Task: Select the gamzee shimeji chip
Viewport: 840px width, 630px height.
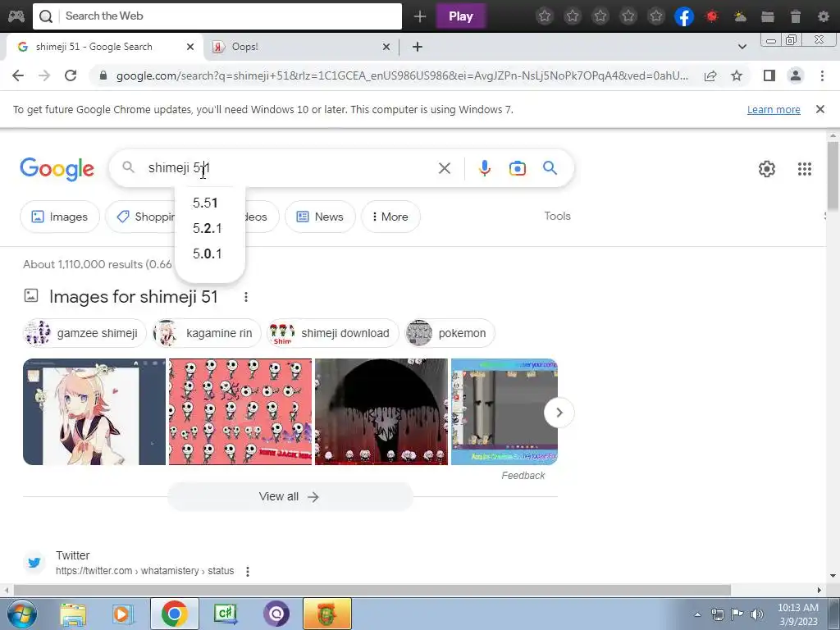Action: pyautogui.click(x=84, y=333)
